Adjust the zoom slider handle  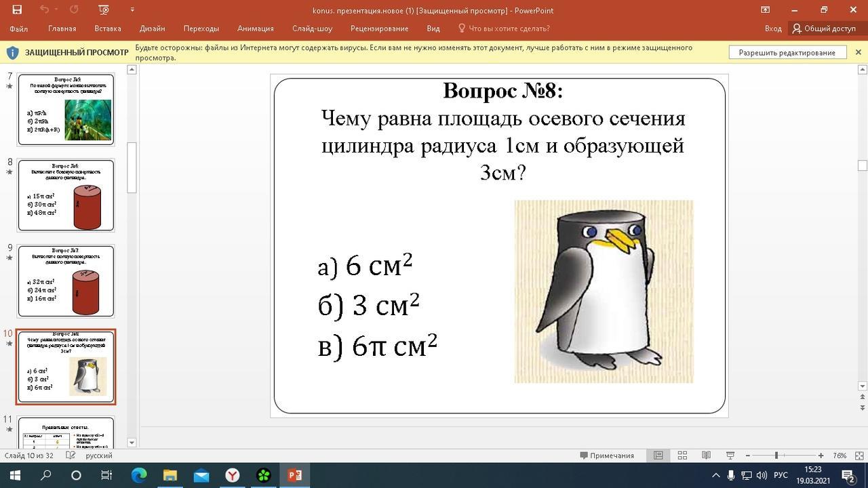coord(776,455)
